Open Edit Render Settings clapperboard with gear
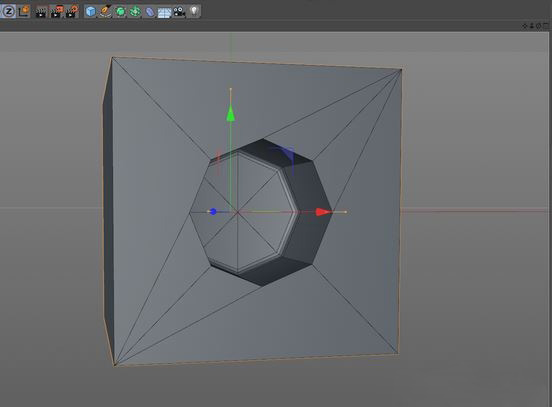 tap(72, 12)
